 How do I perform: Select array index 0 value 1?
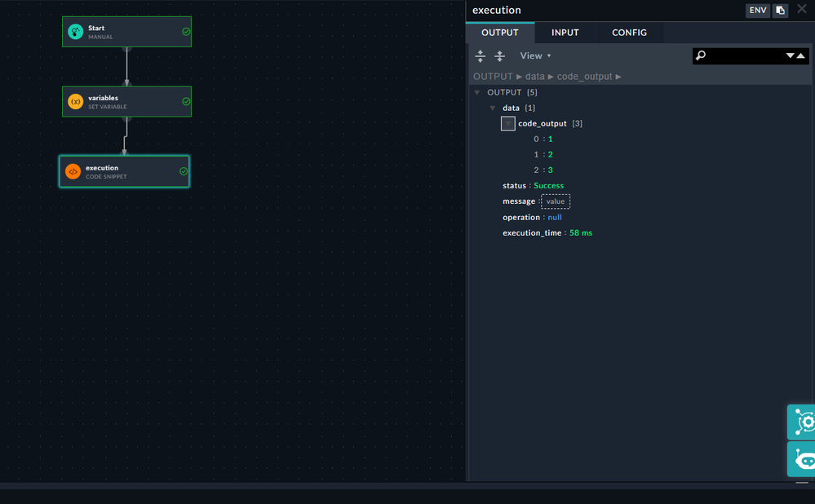pos(551,139)
